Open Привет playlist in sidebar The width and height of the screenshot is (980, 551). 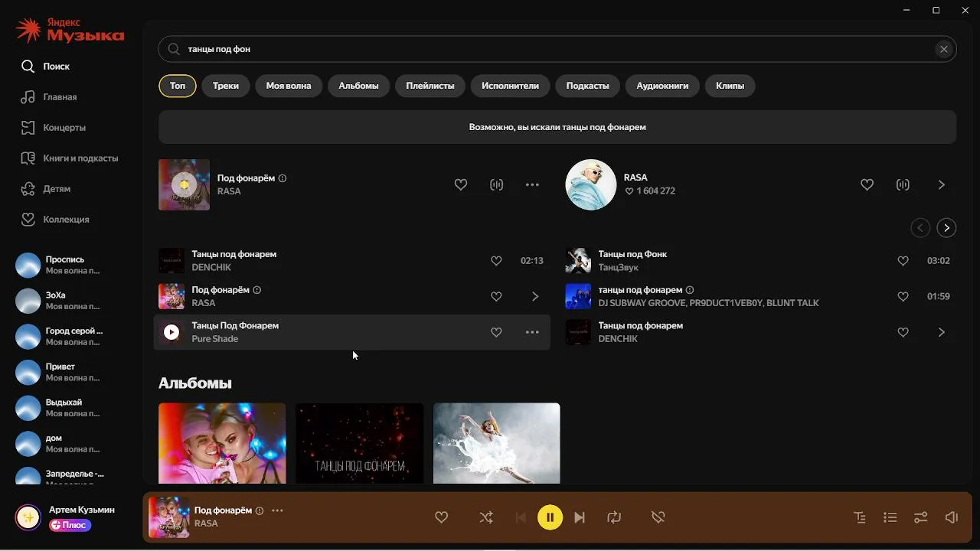[61, 372]
